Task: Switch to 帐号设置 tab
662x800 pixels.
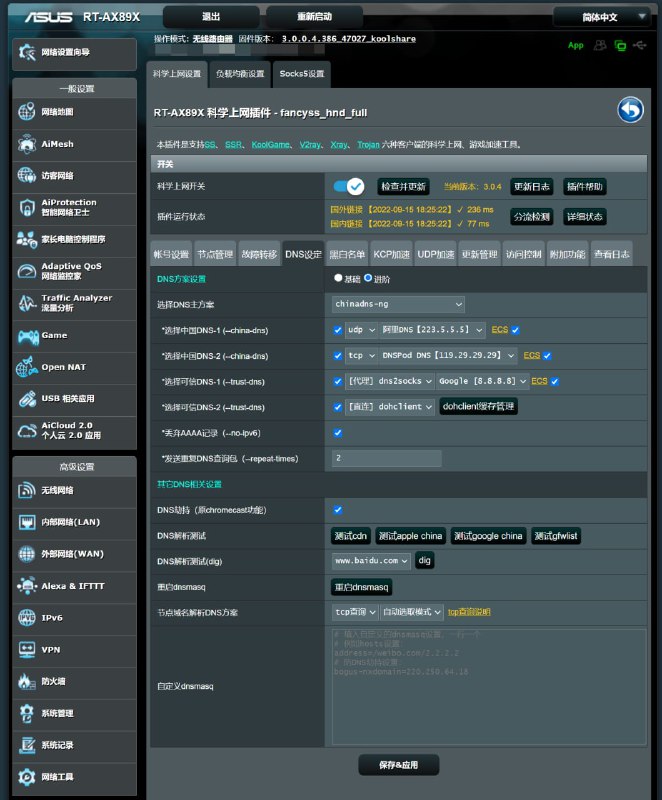Action: [171, 254]
